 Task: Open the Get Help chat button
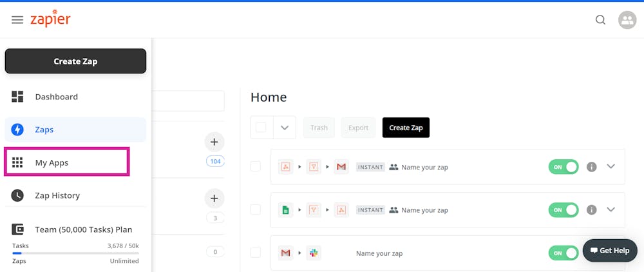coord(610,251)
